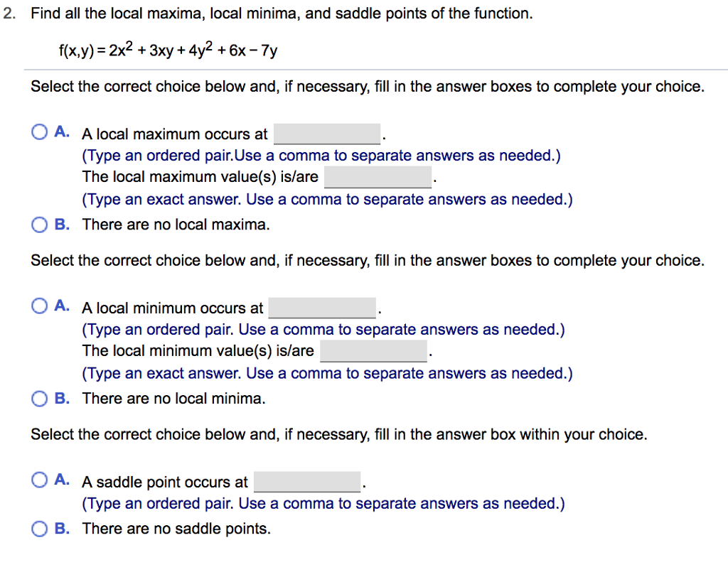The height and width of the screenshot is (587, 728).
Task: Select choice B stating there are no saddle points
Action: tap(39, 528)
